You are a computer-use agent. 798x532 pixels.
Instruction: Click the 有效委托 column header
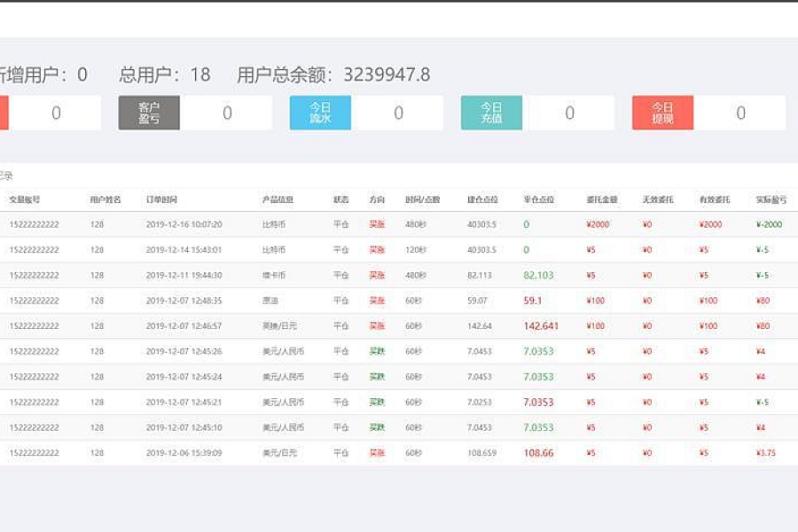click(715, 199)
